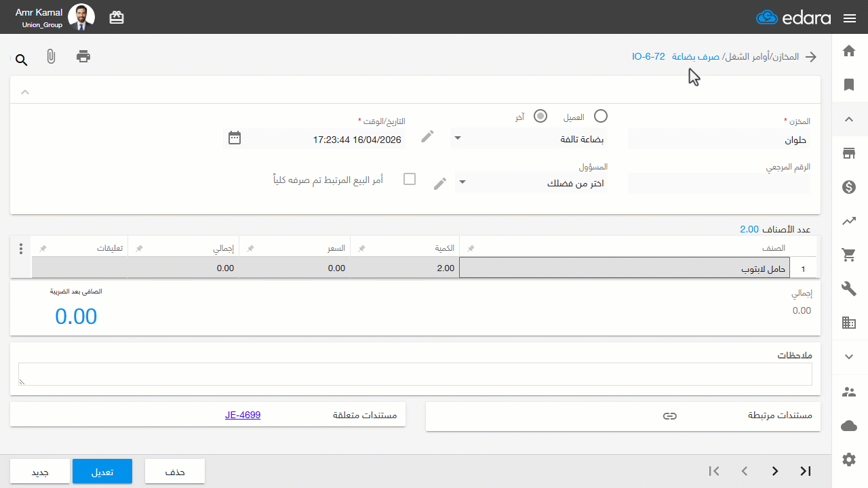Jump to last record arrow
868x488 pixels.
[806, 471]
